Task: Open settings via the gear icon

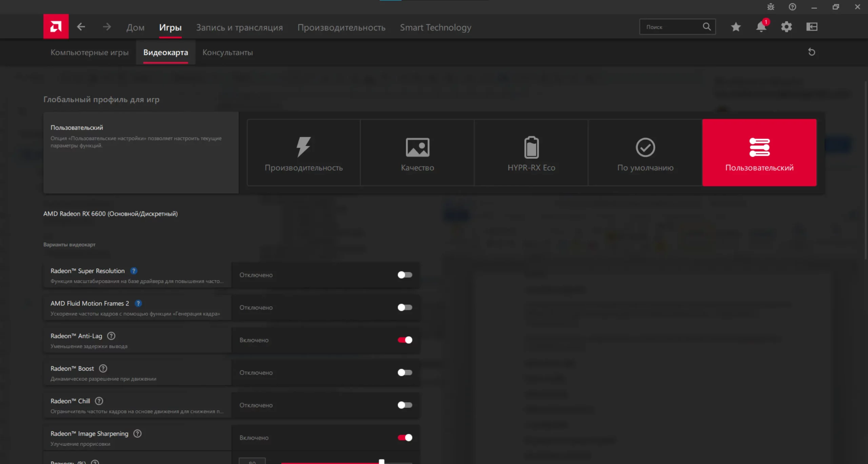Action: pos(786,27)
